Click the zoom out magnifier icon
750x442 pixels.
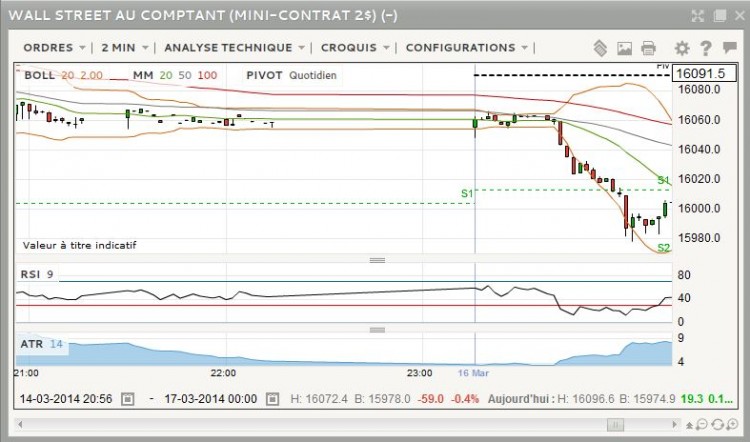(702, 424)
